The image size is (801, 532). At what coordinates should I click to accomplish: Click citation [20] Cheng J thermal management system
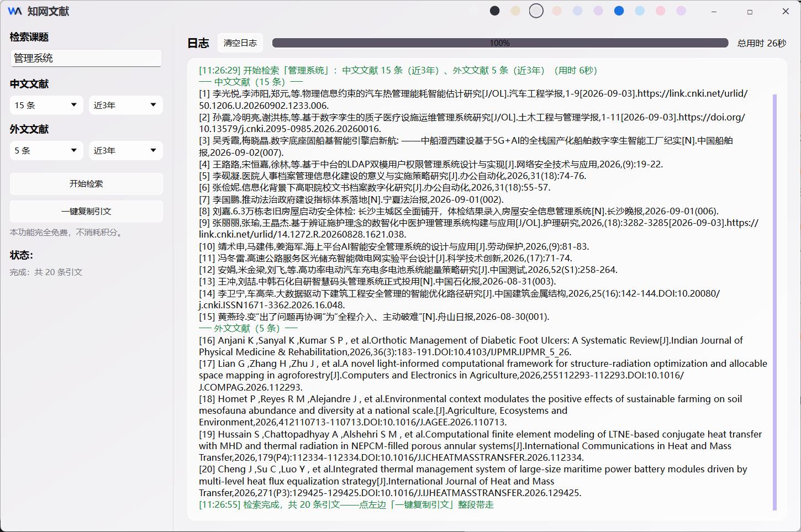[x=473, y=481]
